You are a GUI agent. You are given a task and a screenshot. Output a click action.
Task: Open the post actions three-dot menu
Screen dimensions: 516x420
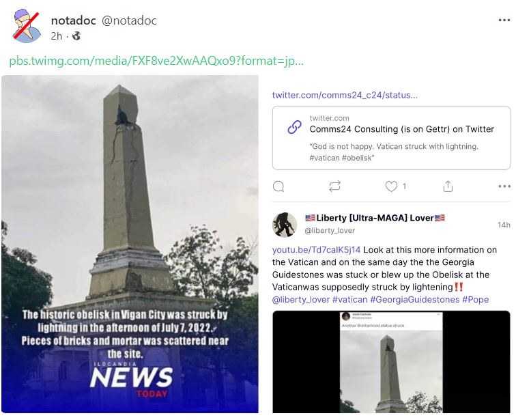coord(504,186)
